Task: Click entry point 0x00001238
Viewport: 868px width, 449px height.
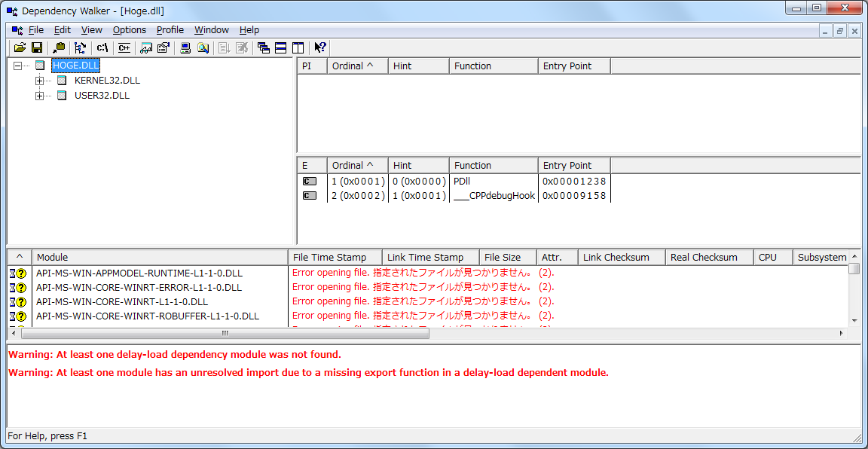Action: pyautogui.click(x=574, y=181)
